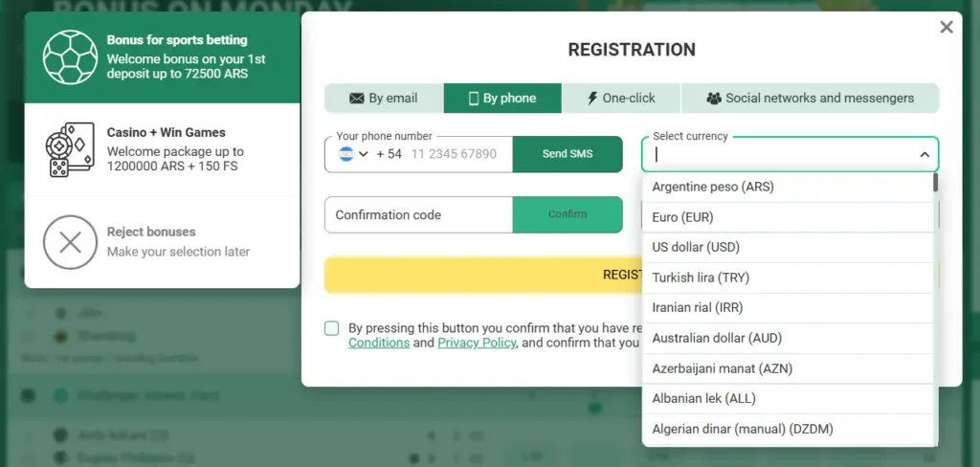
Task: Click the phone number input field
Action: (x=454, y=154)
